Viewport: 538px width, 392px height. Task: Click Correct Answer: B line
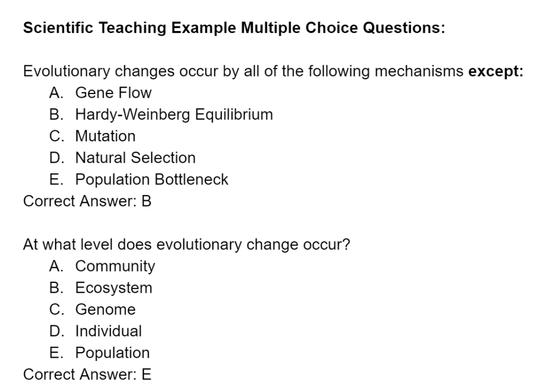pyautogui.click(x=87, y=201)
